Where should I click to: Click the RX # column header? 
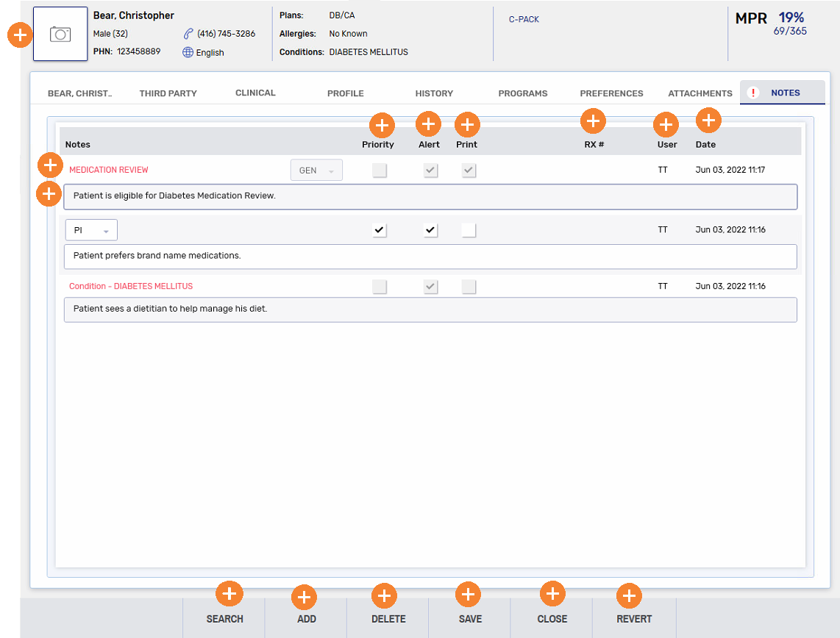tap(594, 145)
